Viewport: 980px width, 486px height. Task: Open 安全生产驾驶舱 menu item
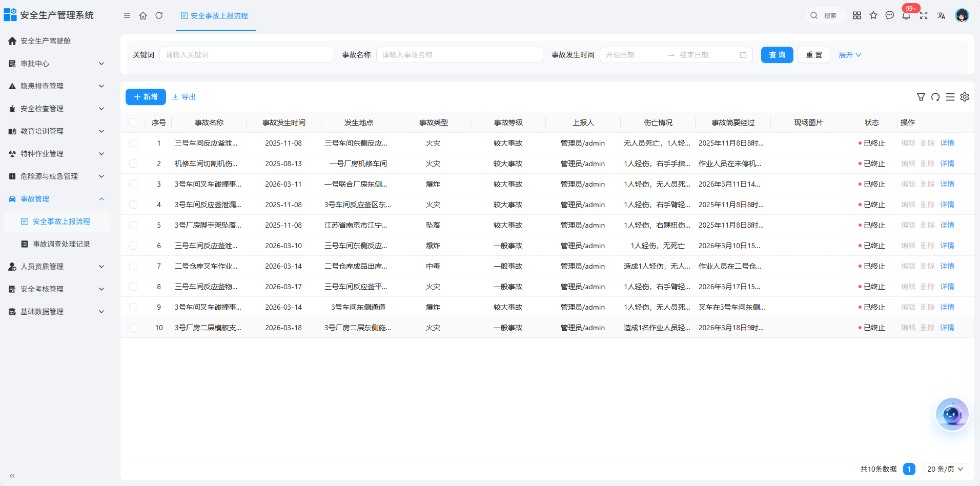(x=56, y=41)
